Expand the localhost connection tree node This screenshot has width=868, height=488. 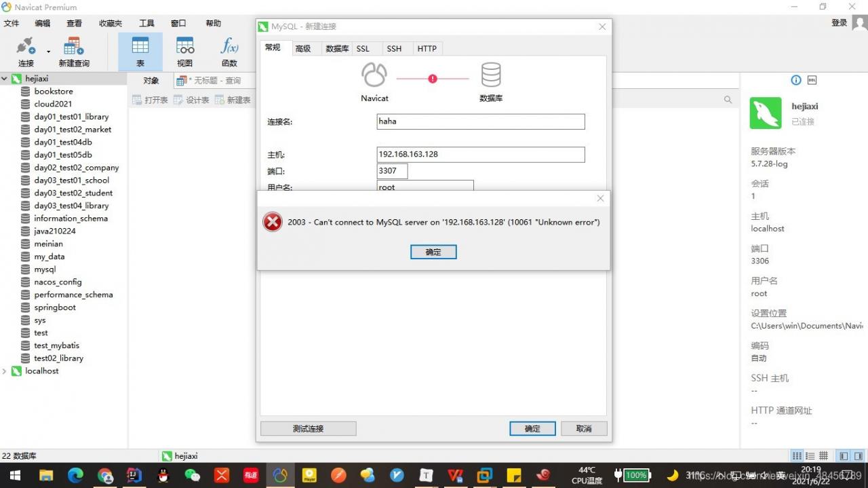[5, 371]
